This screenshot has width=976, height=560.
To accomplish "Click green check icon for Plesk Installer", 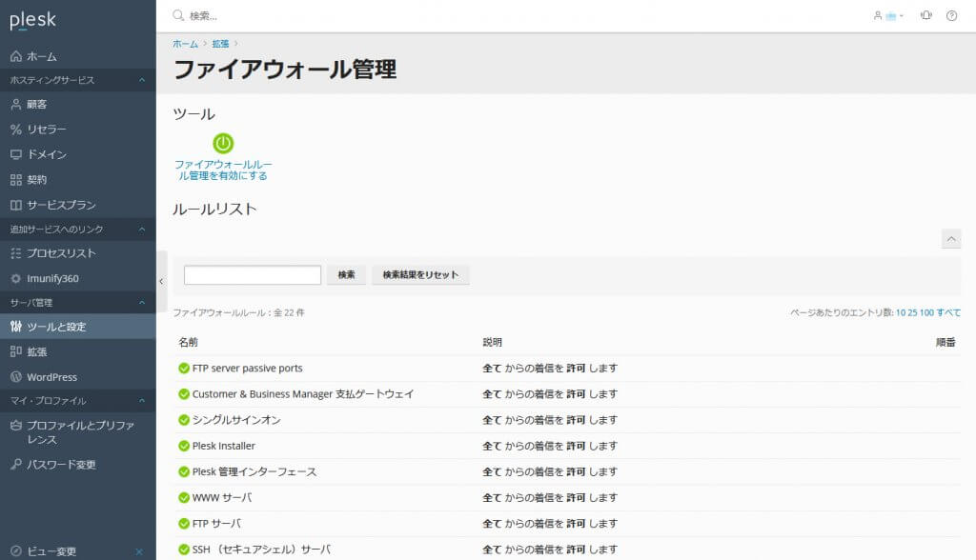I will coord(184,446).
